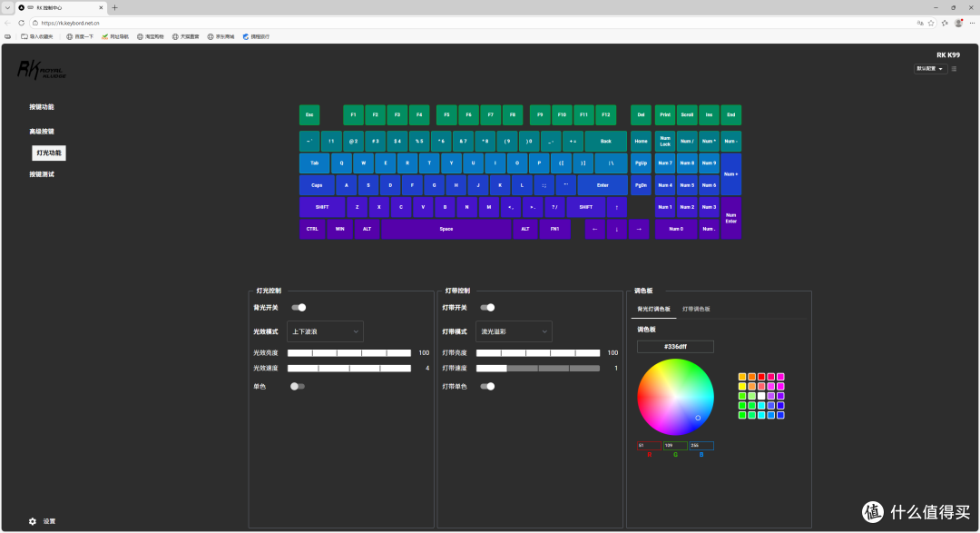Click the browser back arrow
Viewport: 980px width, 533px height.
pos(7,23)
